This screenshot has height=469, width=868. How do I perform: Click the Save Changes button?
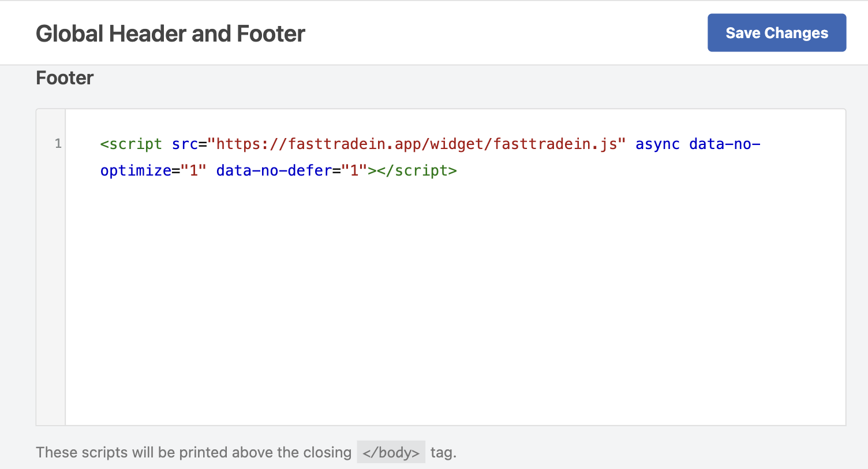(777, 33)
